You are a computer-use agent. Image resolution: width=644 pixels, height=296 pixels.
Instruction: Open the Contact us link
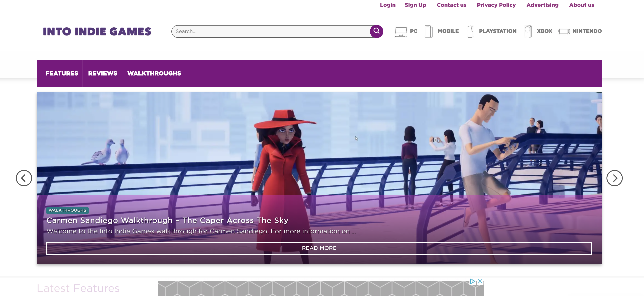451,5
